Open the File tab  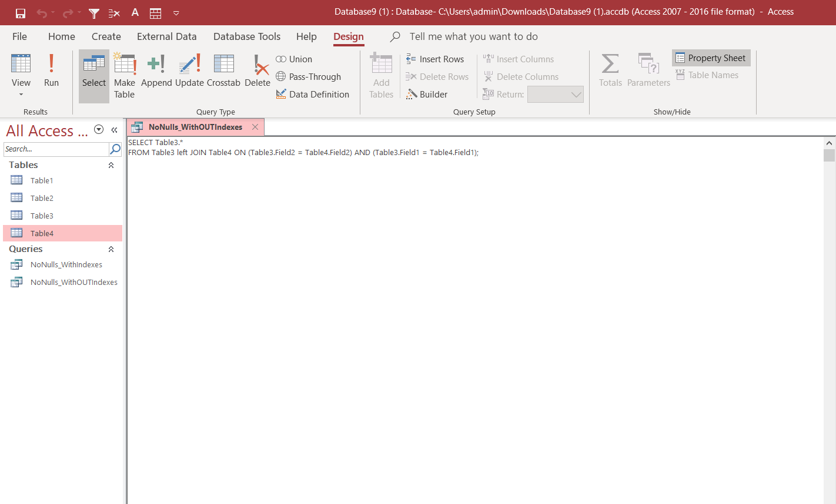point(19,36)
